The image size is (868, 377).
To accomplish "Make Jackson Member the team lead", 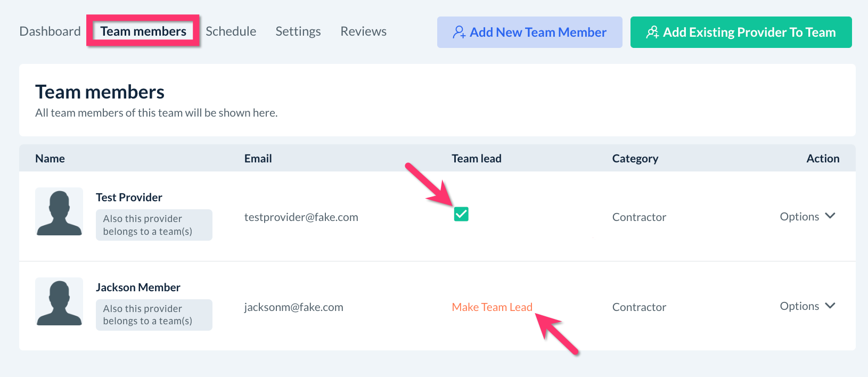I will click(492, 307).
